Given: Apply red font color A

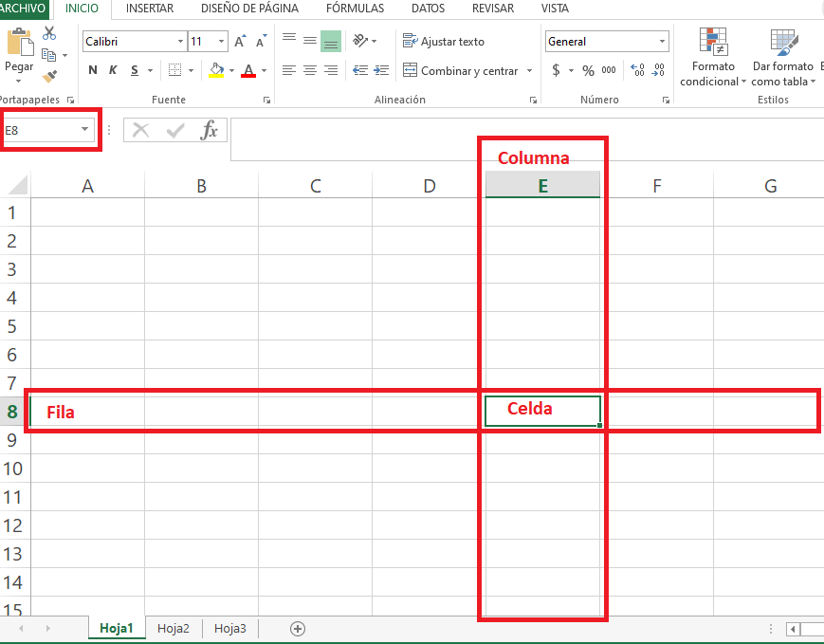Looking at the screenshot, I should (x=248, y=70).
